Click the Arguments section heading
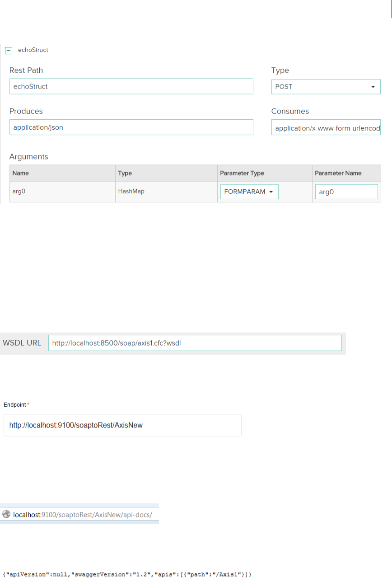392x586 pixels. (x=28, y=157)
